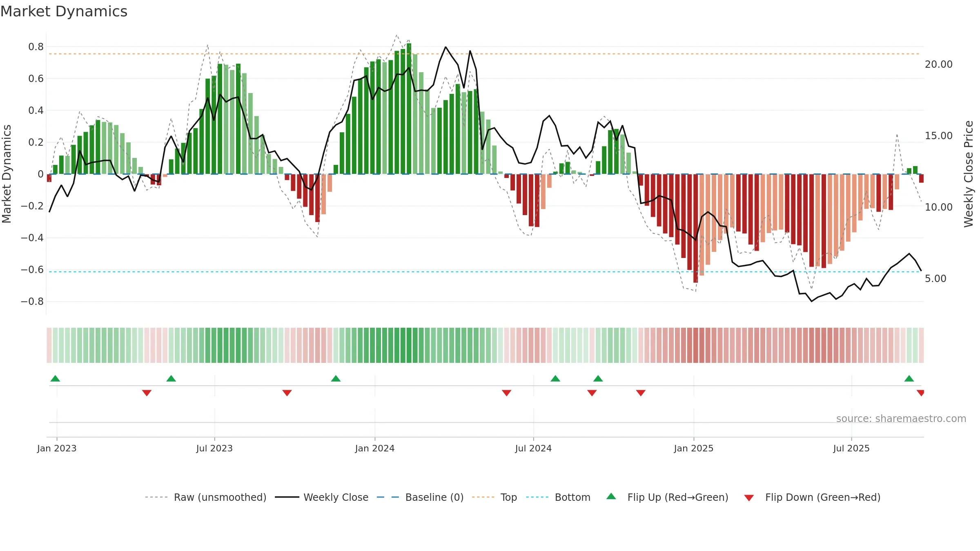Click the tallest green bar near Feb 2024

click(x=409, y=109)
